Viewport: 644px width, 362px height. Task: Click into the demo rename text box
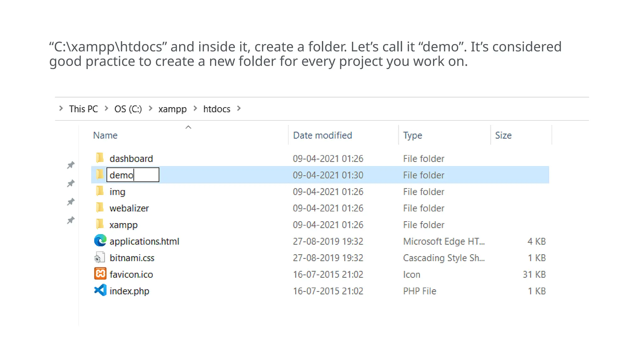pyautogui.click(x=133, y=175)
